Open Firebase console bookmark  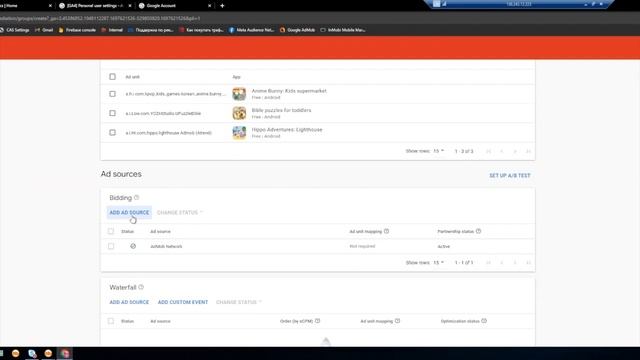click(x=77, y=30)
